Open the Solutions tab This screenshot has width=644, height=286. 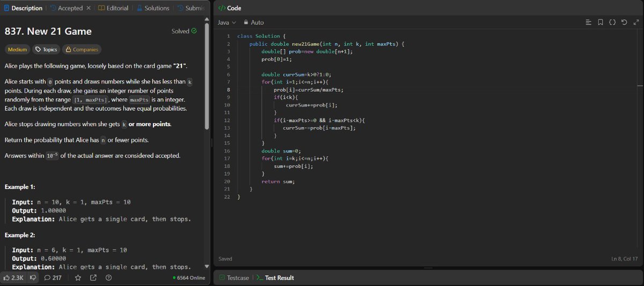[153, 8]
